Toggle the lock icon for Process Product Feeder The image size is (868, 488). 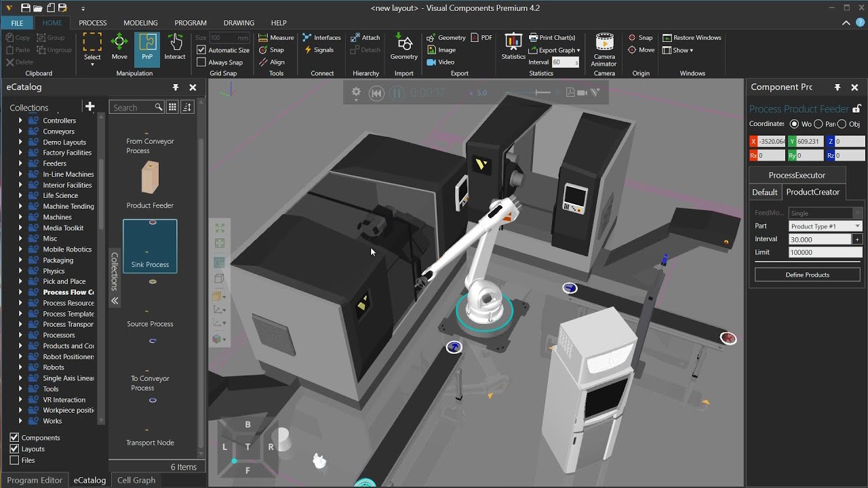856,108
